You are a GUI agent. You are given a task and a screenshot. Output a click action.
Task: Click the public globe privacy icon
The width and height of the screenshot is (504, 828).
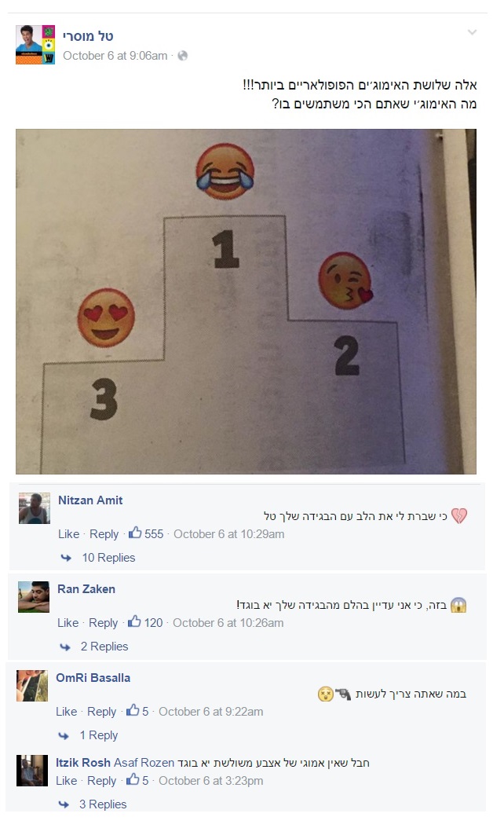pyautogui.click(x=183, y=56)
